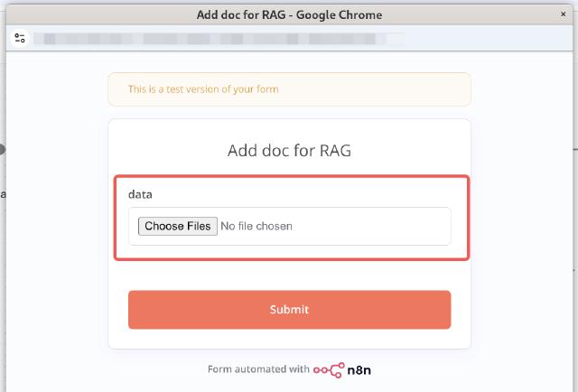Image resolution: width=578 pixels, height=392 pixels.
Task: Open the "Form automated with" link
Action: tap(257, 369)
